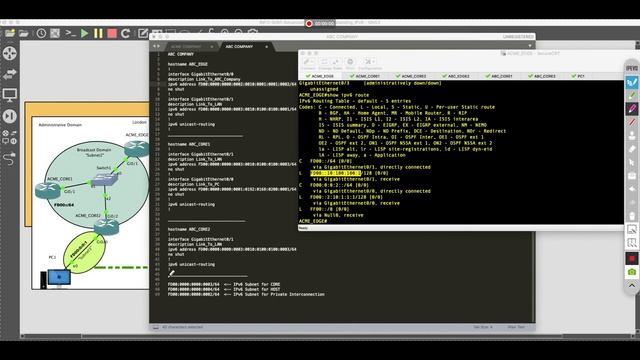Select the add note icon in the GNS3 toolbar
Viewport: 640px width, 360px height.
(142, 33)
